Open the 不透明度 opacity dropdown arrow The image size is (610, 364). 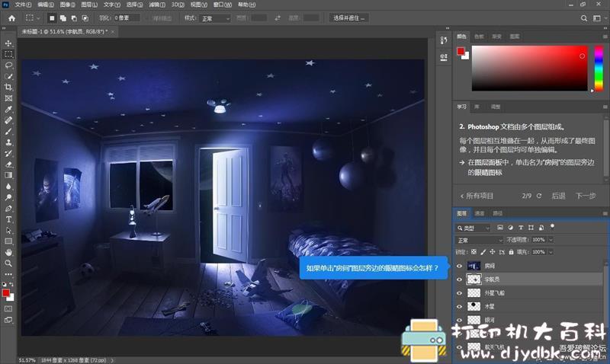pos(551,240)
